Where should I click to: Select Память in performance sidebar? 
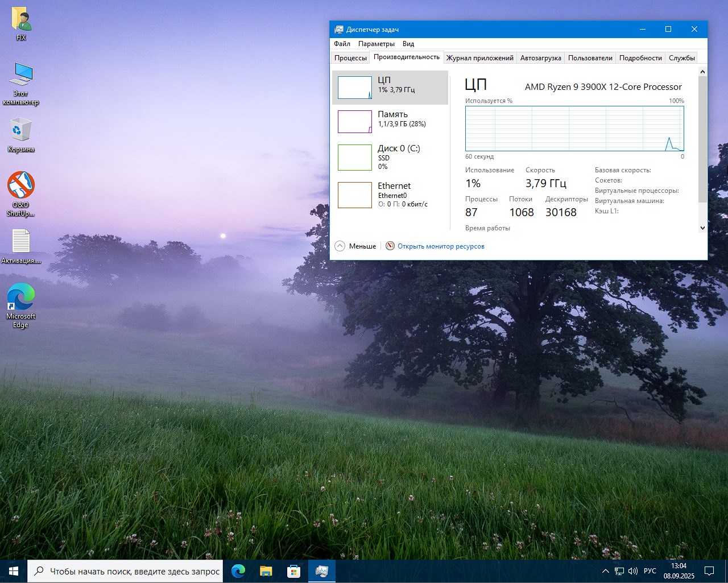[x=390, y=121]
